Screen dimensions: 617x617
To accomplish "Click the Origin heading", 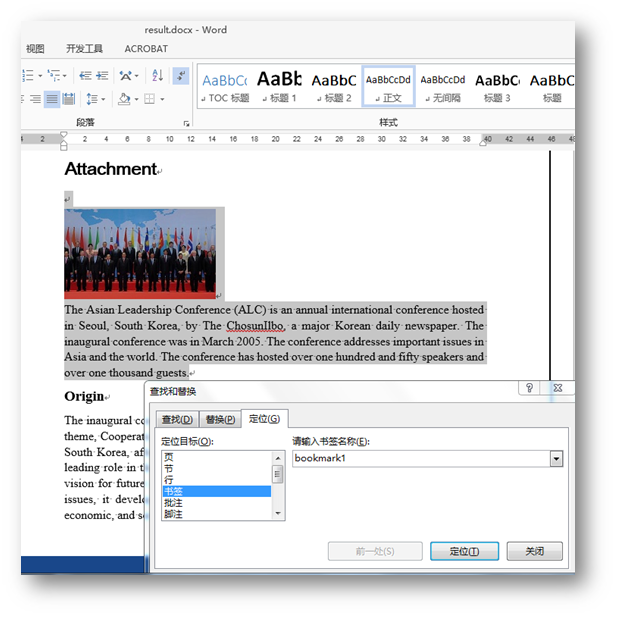I will tap(84, 396).
